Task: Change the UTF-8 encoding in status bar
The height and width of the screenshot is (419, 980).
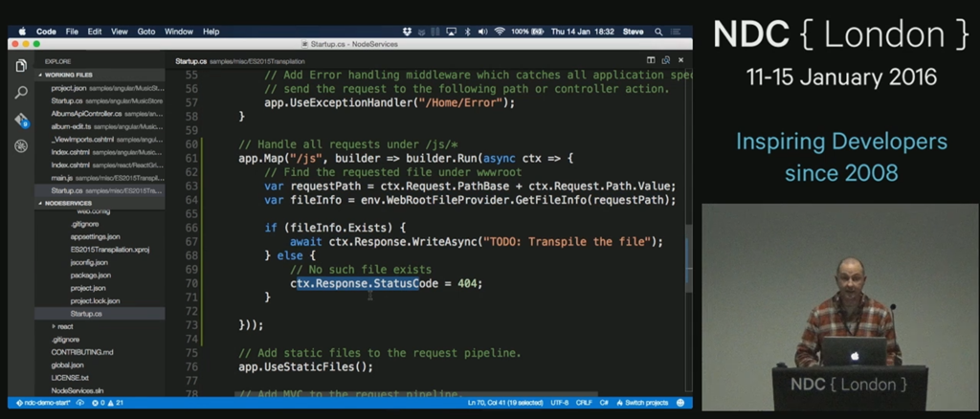Action: tap(559, 403)
